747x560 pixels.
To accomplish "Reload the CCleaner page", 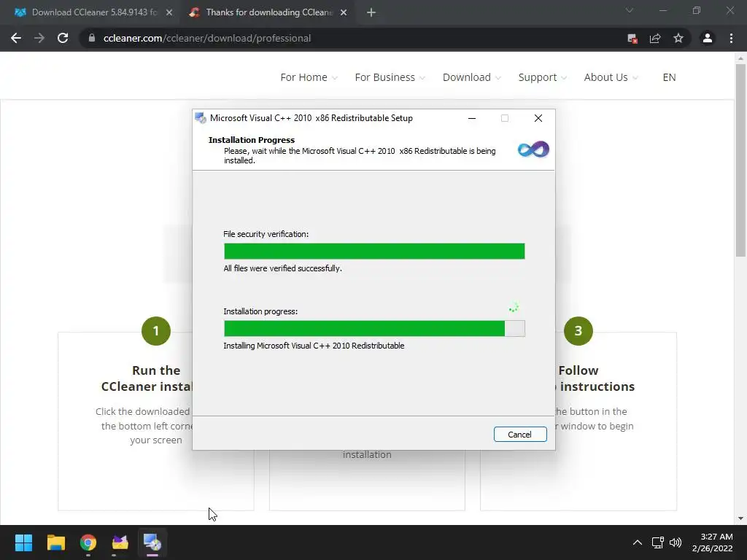I will coord(63,38).
